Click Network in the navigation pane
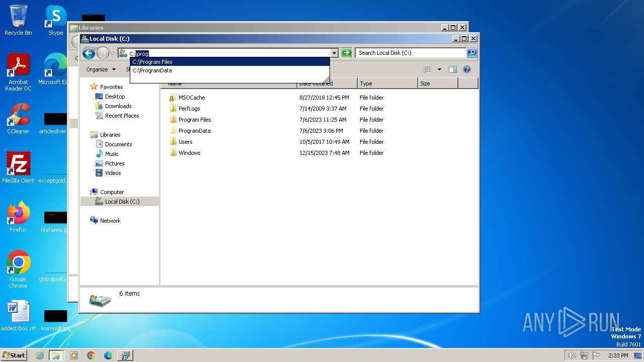Viewport: 644px width, 362px height. pos(110,221)
